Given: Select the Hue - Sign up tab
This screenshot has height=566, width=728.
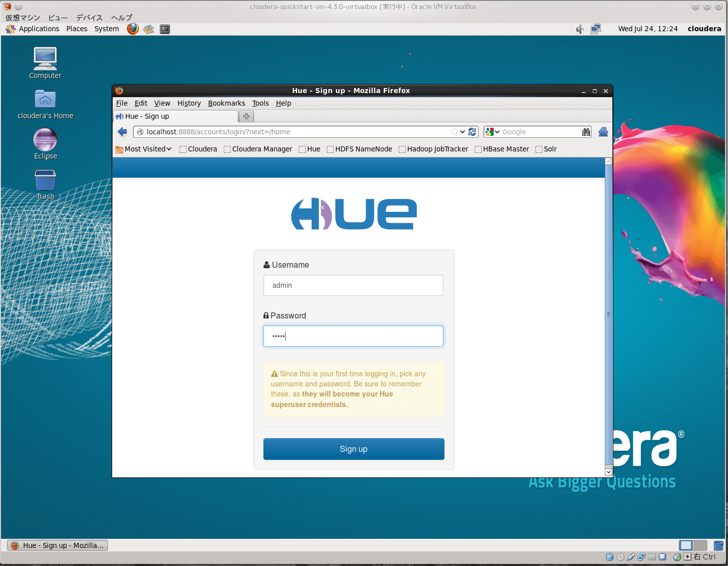Looking at the screenshot, I should 175,116.
